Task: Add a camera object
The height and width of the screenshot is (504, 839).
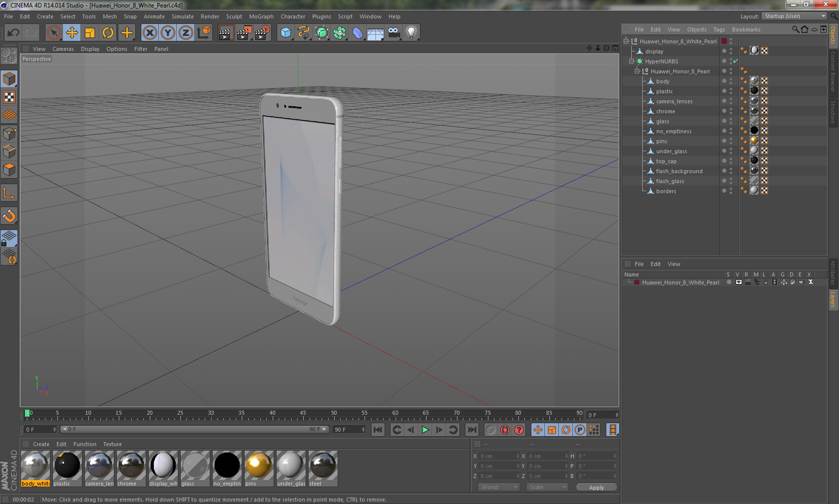Action: point(394,33)
